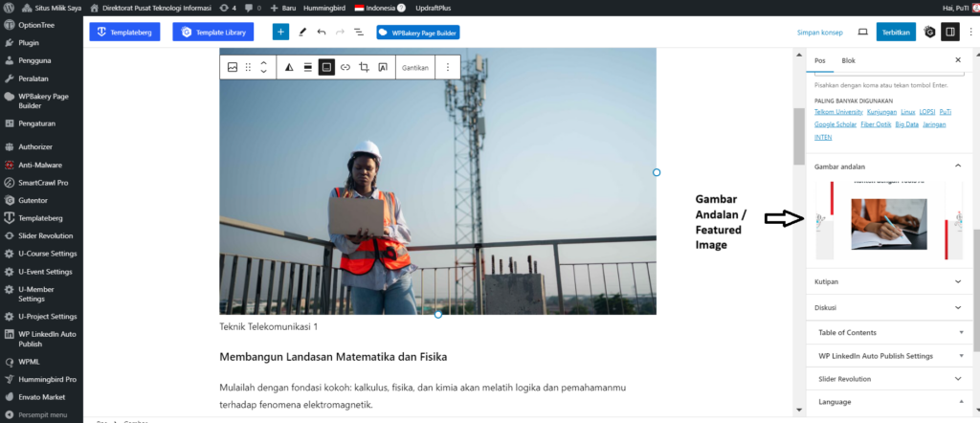Viewport: 980px width, 423px height.
Task: Add the Telkom University tag
Action: point(838,112)
